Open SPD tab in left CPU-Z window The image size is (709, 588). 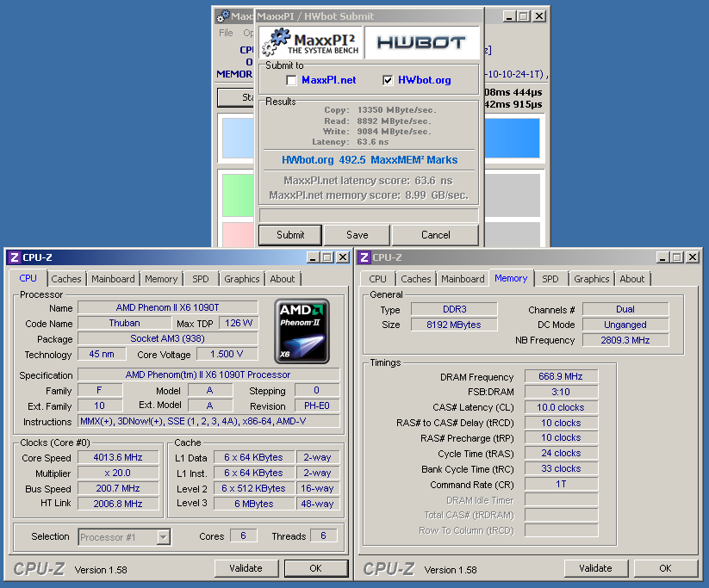201,279
